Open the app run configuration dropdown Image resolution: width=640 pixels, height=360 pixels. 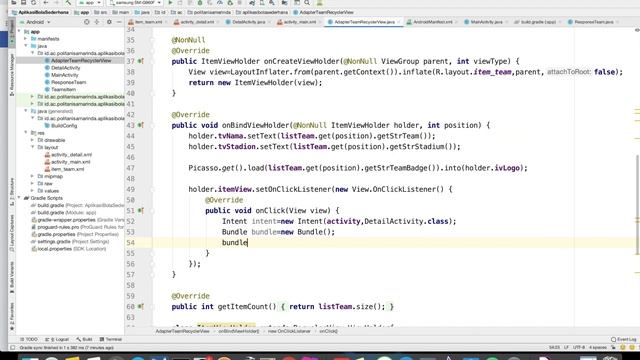point(90,3)
